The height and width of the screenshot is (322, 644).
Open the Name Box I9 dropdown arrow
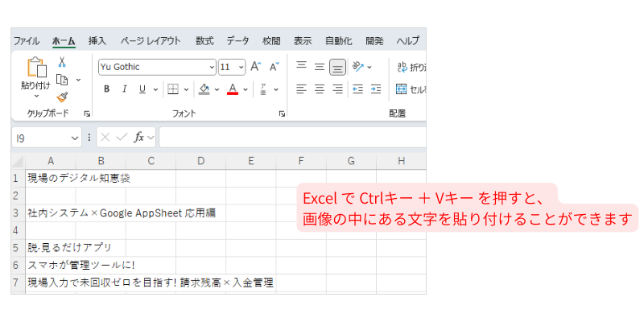[74, 138]
